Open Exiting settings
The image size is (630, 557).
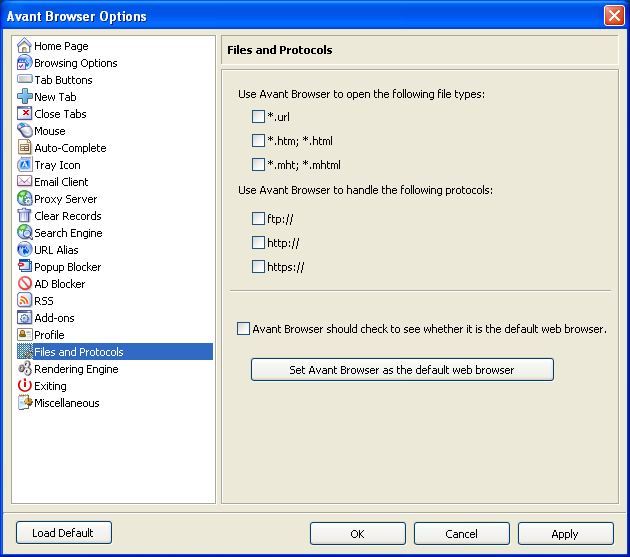(x=50, y=386)
